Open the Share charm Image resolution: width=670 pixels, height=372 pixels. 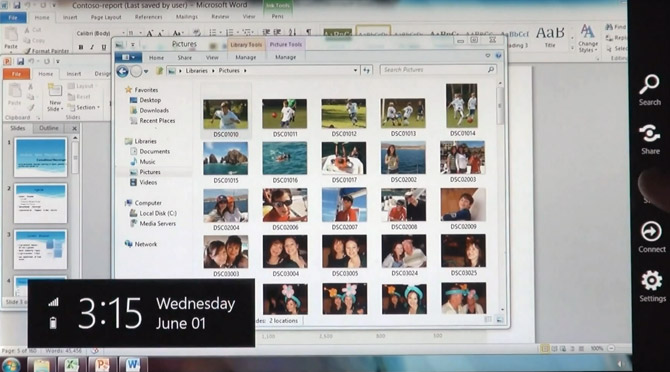650,139
